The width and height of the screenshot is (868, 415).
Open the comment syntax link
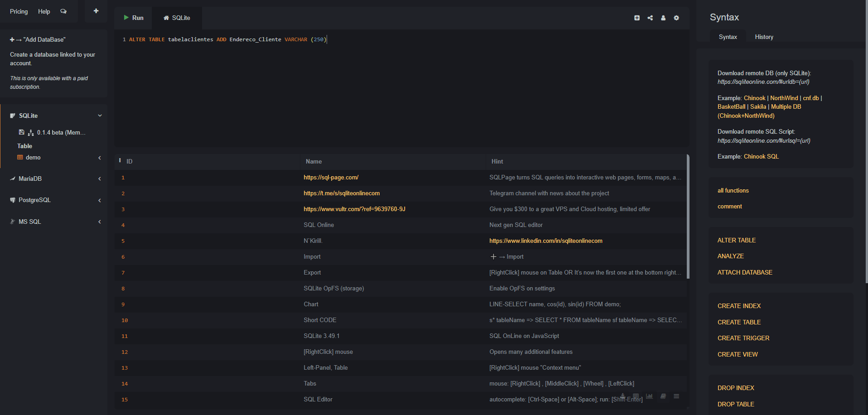point(729,207)
